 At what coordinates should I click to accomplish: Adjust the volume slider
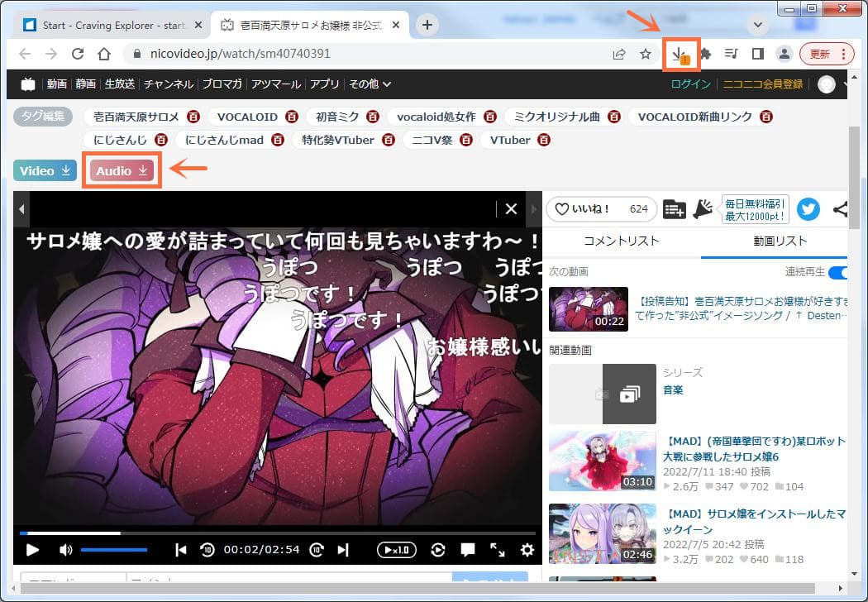pyautogui.click(x=114, y=550)
